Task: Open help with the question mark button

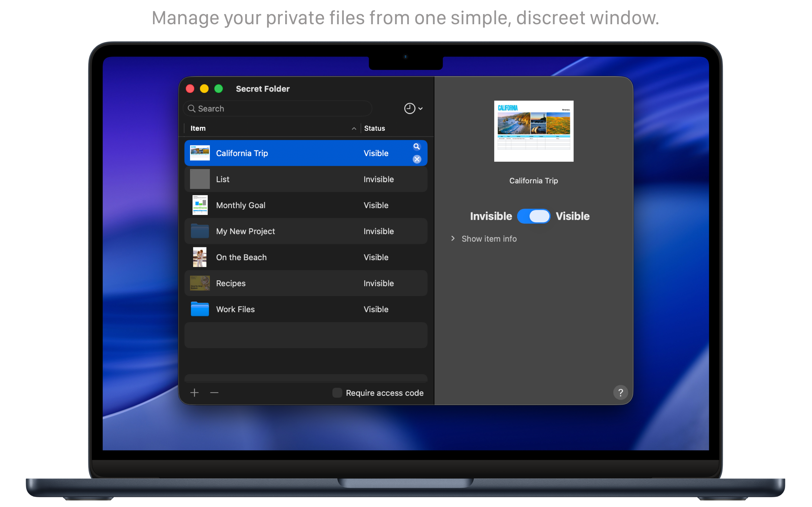Action: (620, 392)
